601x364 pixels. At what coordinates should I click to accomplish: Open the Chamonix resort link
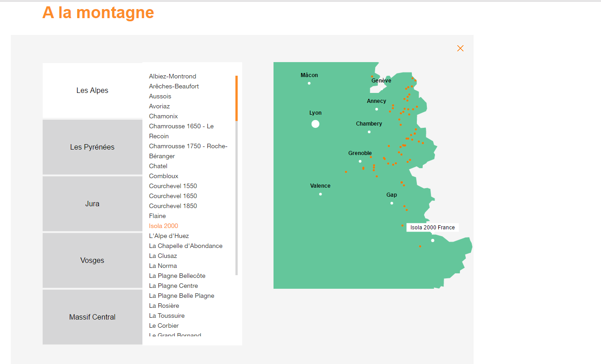[163, 116]
